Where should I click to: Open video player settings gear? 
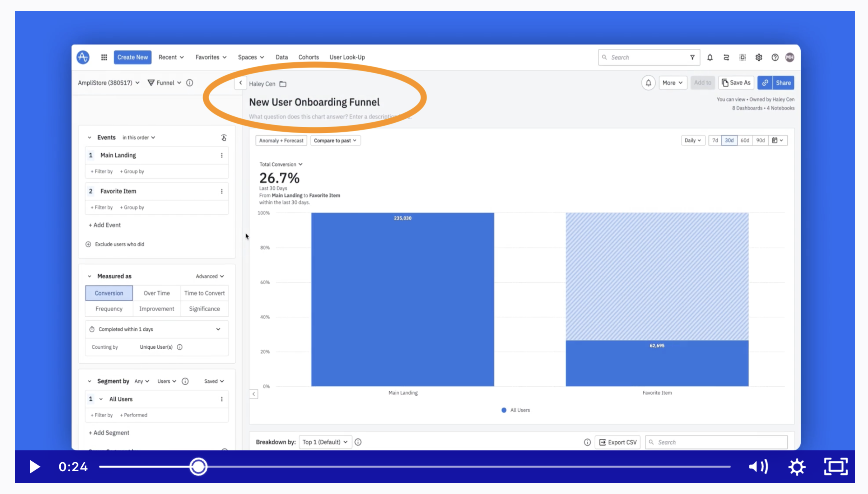click(x=797, y=466)
